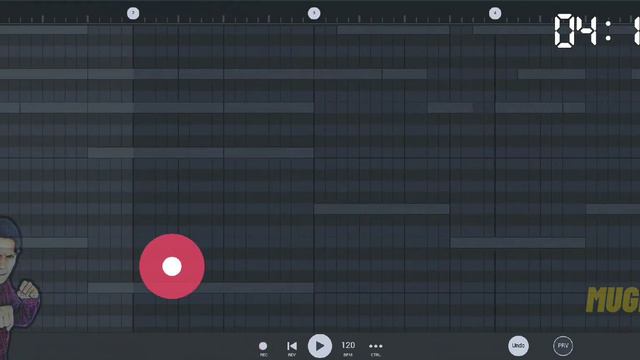The image size is (640, 360).
Task: Jump to bar 2 marker on timeline
Action: (x=133, y=13)
